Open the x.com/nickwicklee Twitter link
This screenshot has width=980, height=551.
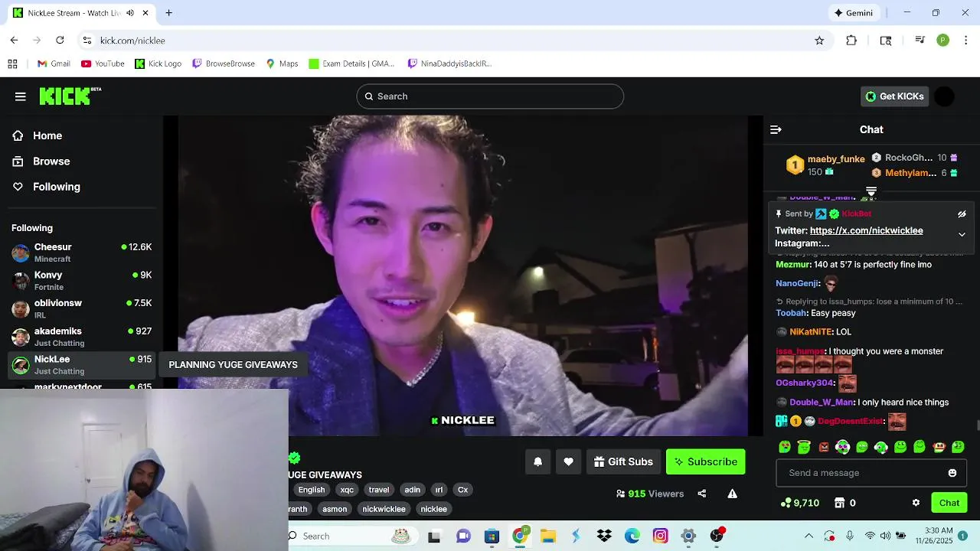(x=867, y=230)
